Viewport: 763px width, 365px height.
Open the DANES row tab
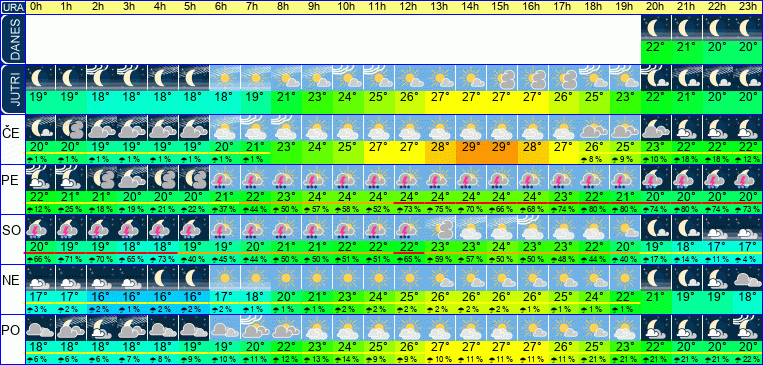(12, 39)
